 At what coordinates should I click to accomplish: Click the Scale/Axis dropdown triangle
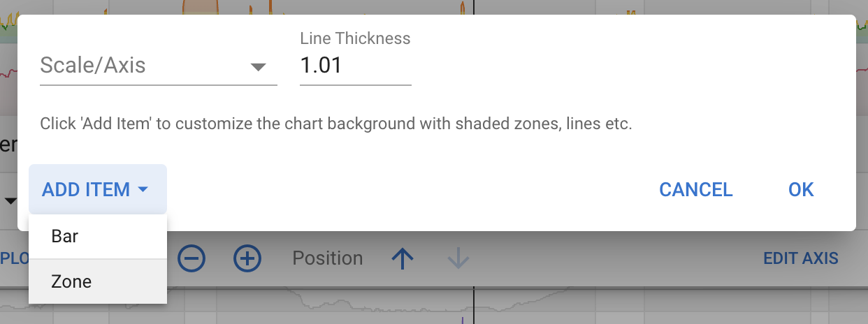coord(259,67)
